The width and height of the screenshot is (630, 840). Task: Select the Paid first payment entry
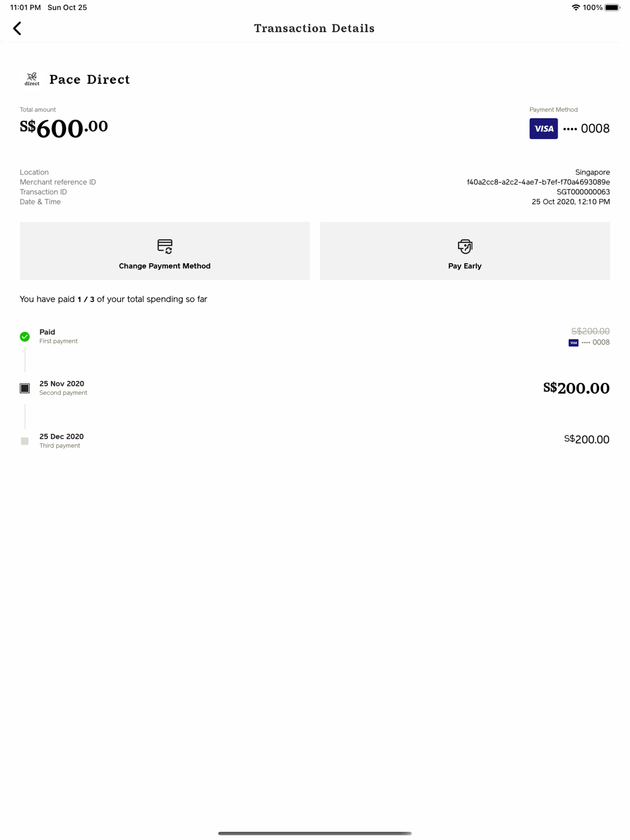tap(315, 336)
